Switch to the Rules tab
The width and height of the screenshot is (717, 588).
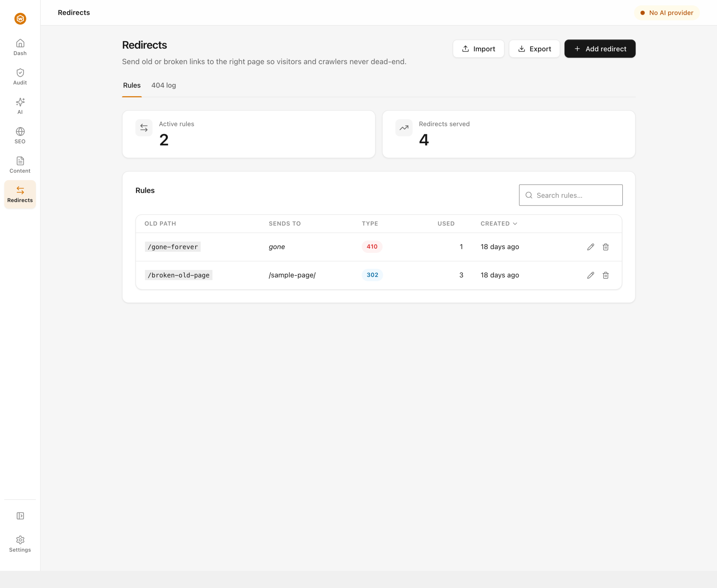[x=132, y=85]
